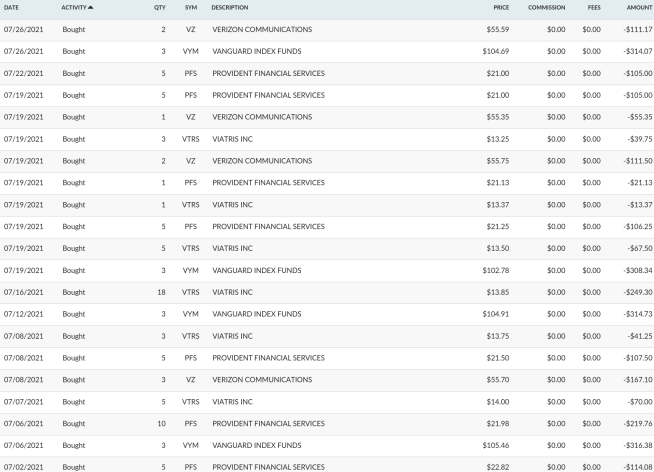Click the SYM column header
This screenshot has width=654, height=472.
click(191, 8)
